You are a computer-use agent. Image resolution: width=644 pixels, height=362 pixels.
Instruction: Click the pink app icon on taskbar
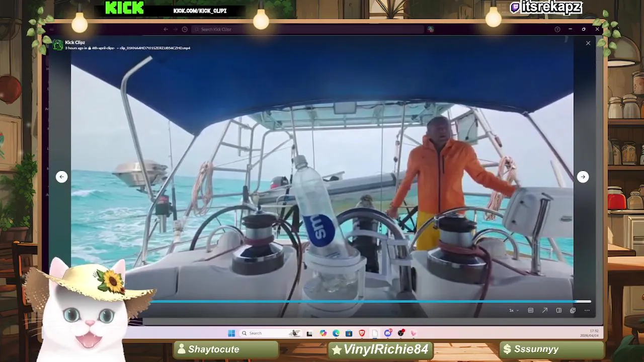(x=414, y=333)
